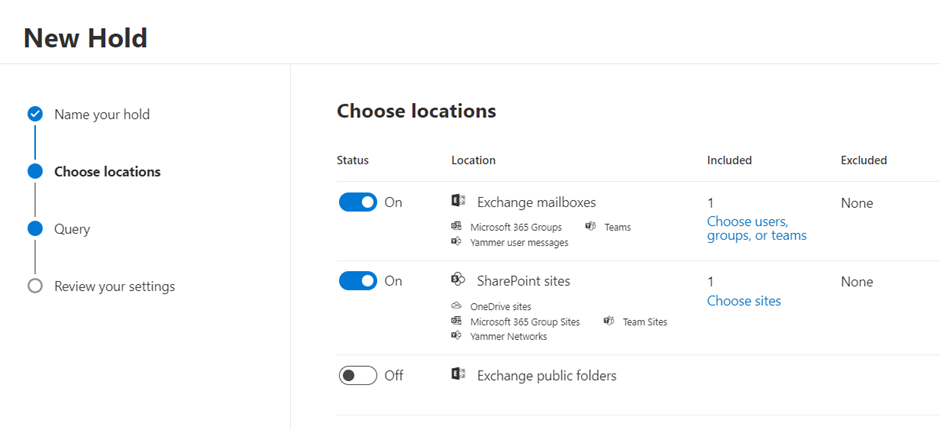Click the Microsoft 365 Group Sites icon

pyautogui.click(x=456, y=321)
